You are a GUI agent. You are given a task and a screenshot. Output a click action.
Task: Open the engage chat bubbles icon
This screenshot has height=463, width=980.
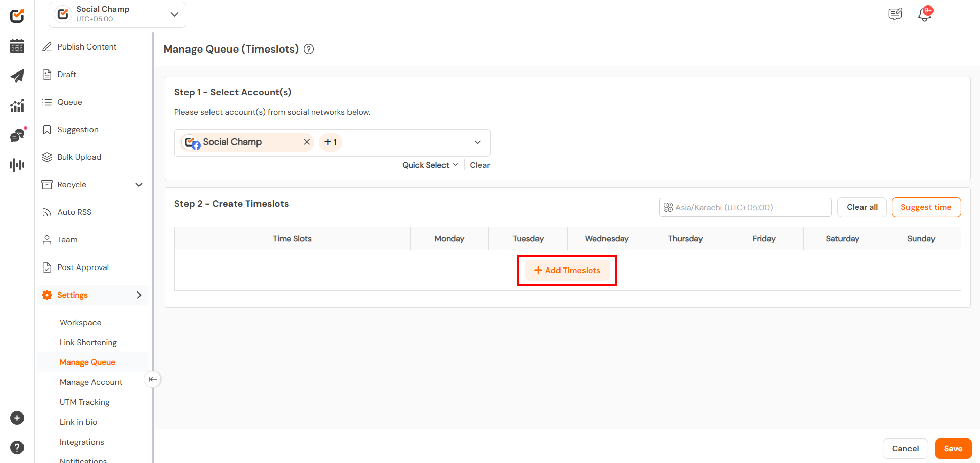[x=17, y=135]
